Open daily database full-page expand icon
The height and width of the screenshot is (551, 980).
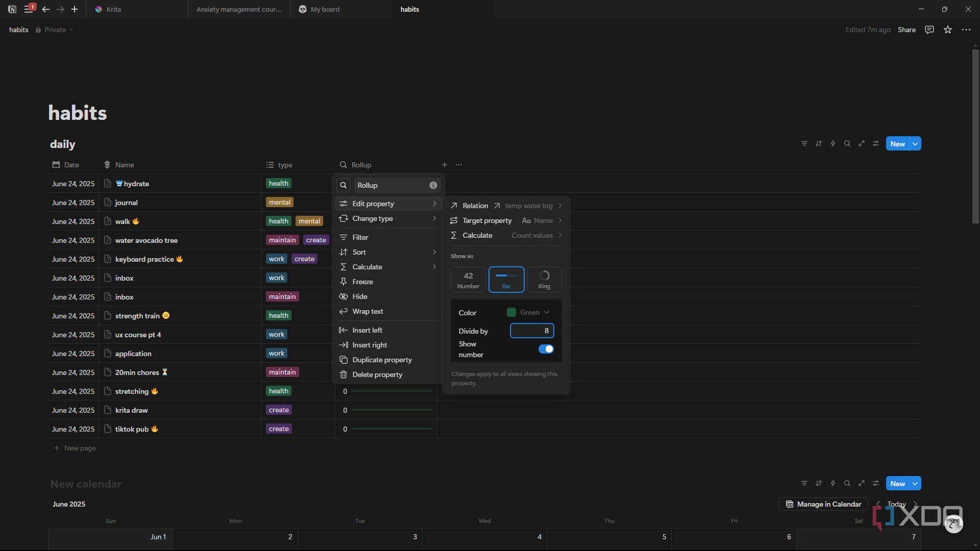click(862, 143)
